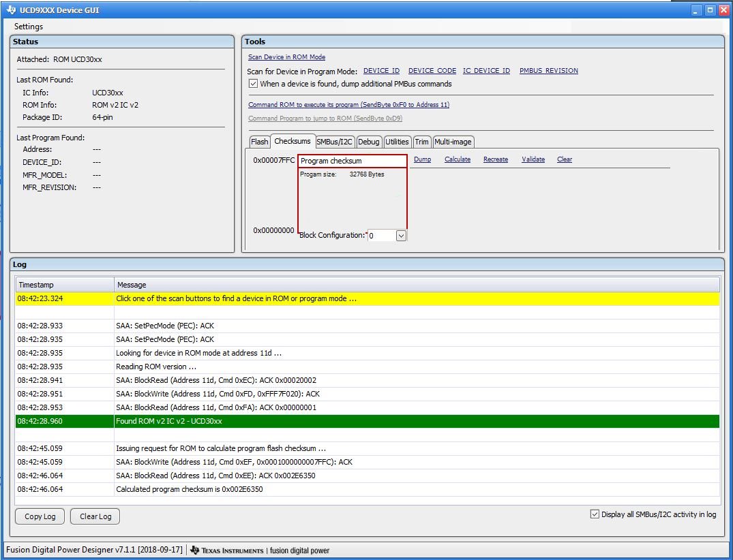Open the Block Configuration dropdown
Screen dimensions: 733x560
click(x=401, y=236)
